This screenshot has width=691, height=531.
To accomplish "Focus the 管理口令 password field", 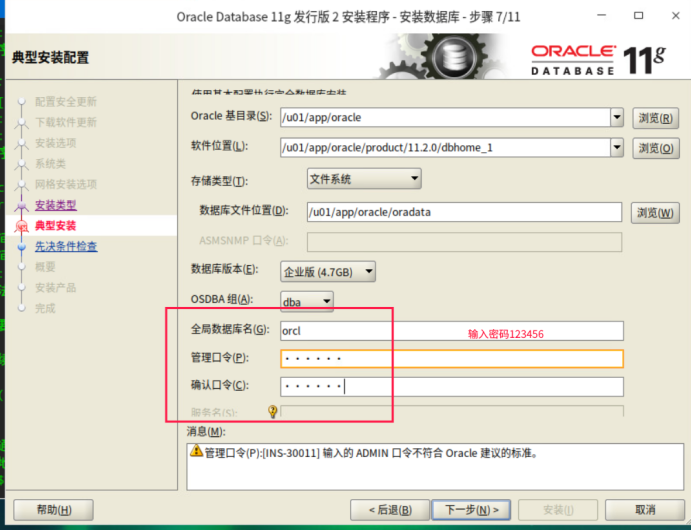I will [x=452, y=359].
